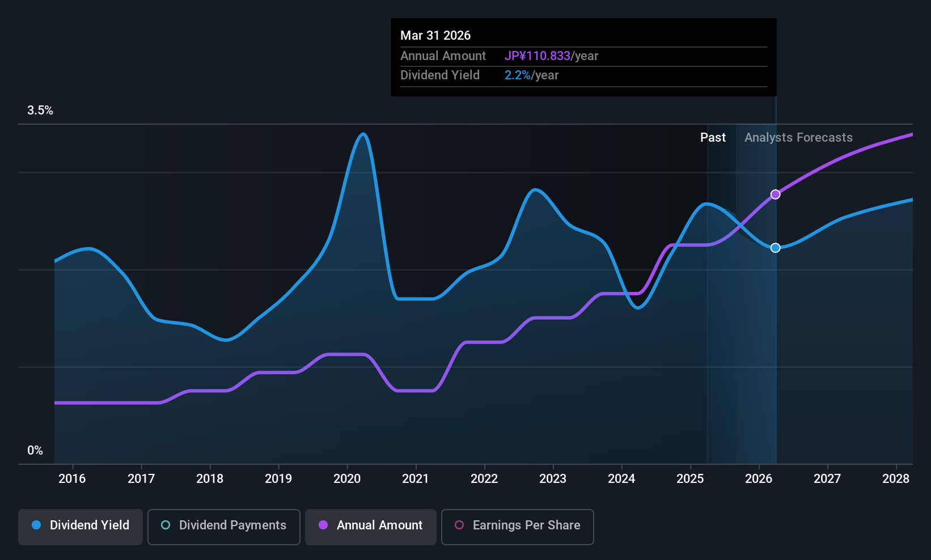This screenshot has height=560, width=931.
Task: Click the JP¥110.833/year annual amount value
Action: tap(552, 56)
